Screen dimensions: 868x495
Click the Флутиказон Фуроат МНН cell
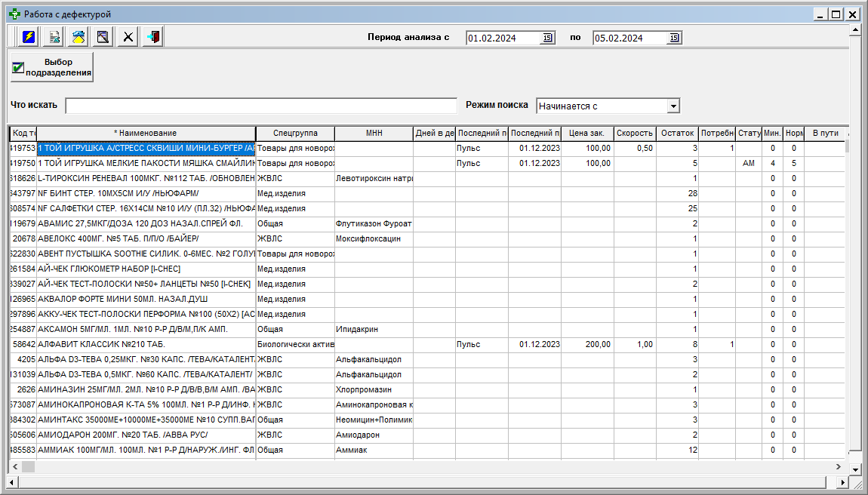coord(374,223)
